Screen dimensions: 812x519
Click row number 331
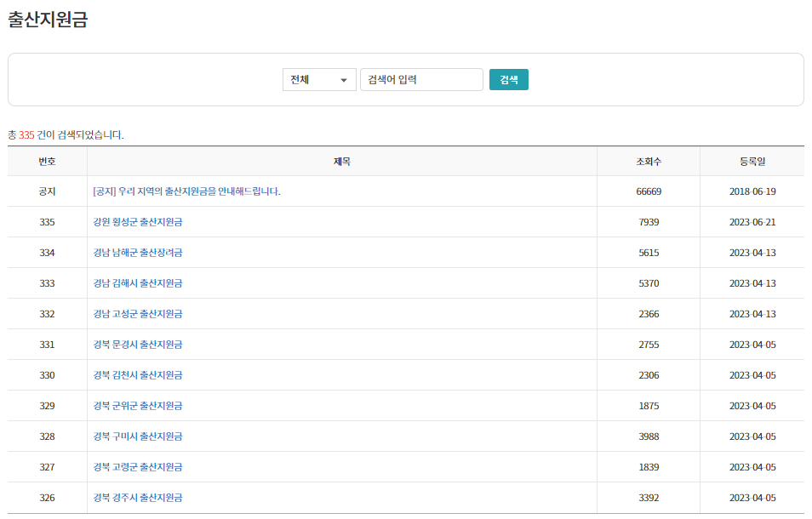click(x=47, y=345)
